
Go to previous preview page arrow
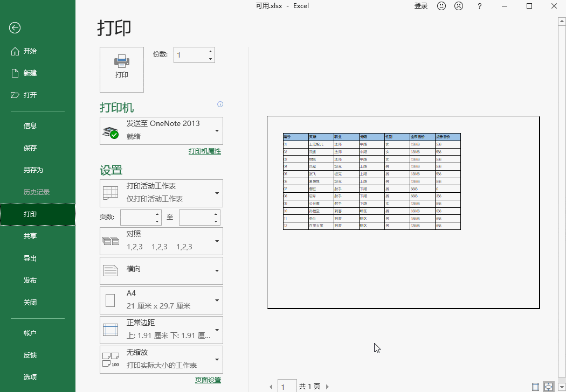271,387
